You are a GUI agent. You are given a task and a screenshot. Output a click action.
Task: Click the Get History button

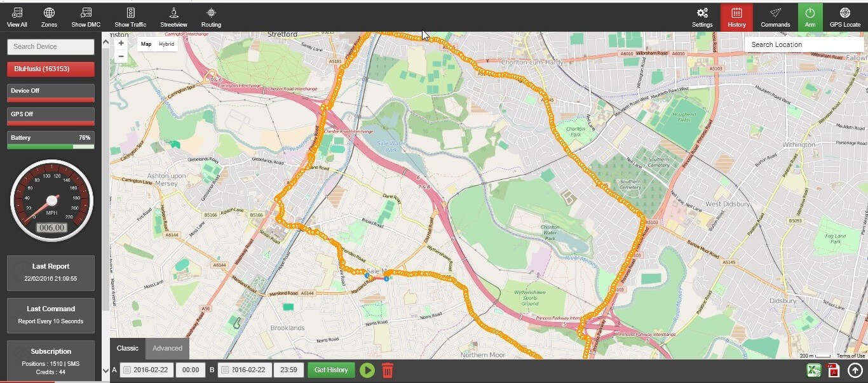[x=331, y=370]
